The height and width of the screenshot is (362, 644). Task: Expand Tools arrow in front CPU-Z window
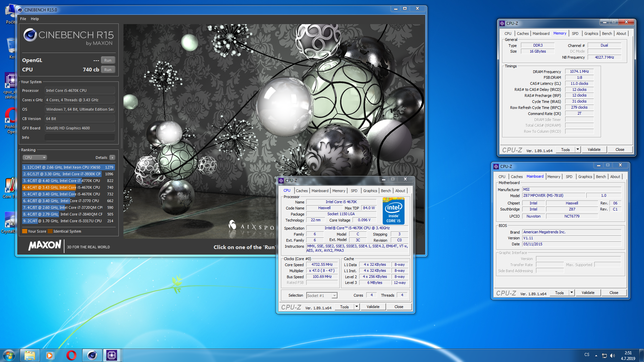[x=357, y=307]
